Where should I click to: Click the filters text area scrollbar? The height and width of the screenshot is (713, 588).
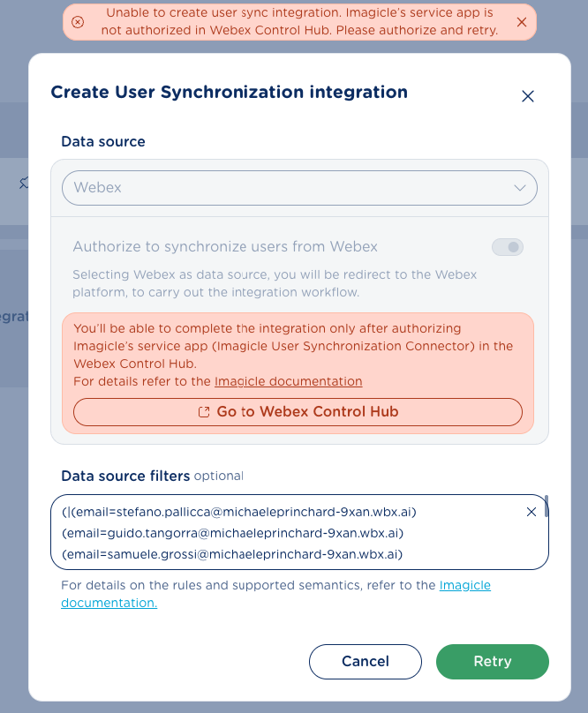pos(547,507)
